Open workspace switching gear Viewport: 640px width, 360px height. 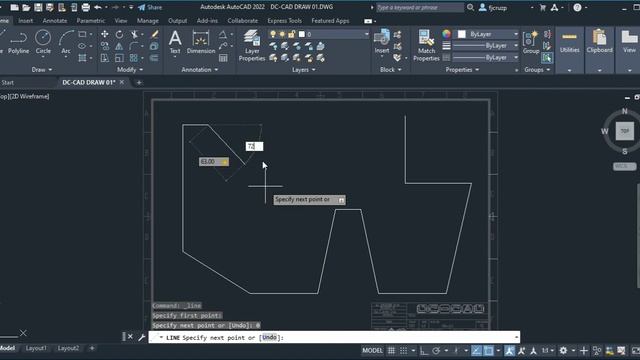click(563, 351)
